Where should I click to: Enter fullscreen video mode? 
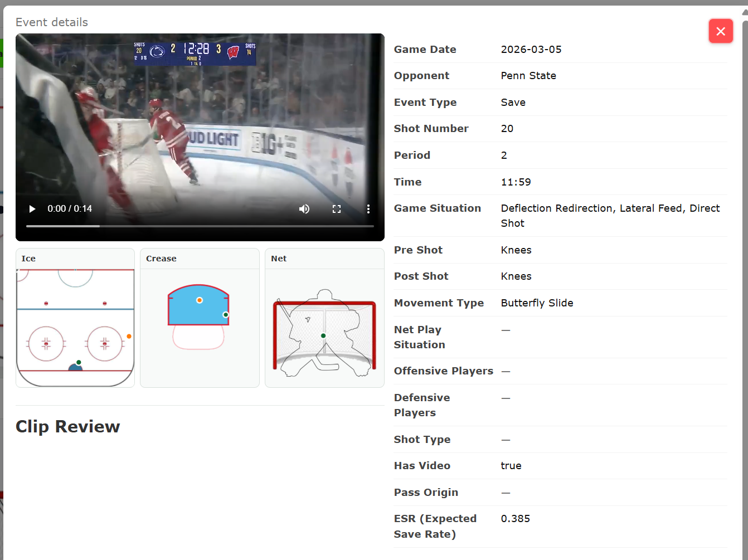[337, 209]
